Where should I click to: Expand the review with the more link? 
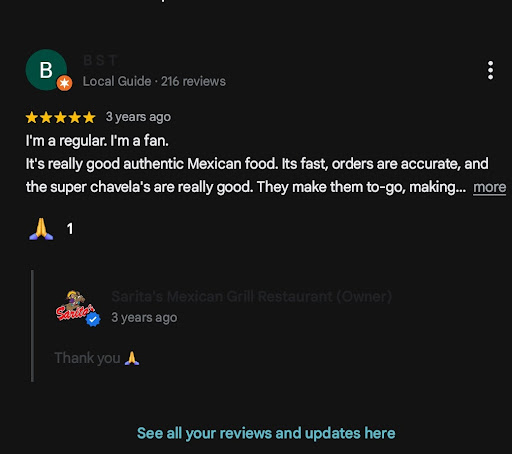[489, 187]
